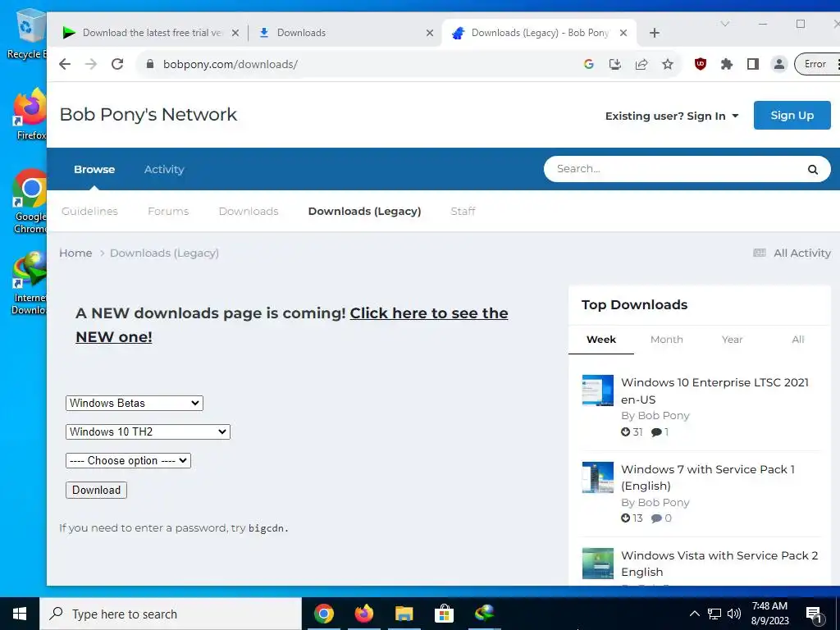840x630 pixels.
Task: Open the Extensions puzzle icon
Action: (727, 64)
